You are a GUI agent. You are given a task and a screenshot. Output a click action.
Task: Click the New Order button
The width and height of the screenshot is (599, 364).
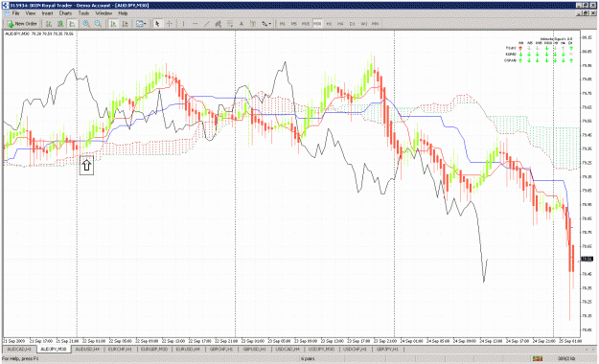[22, 24]
